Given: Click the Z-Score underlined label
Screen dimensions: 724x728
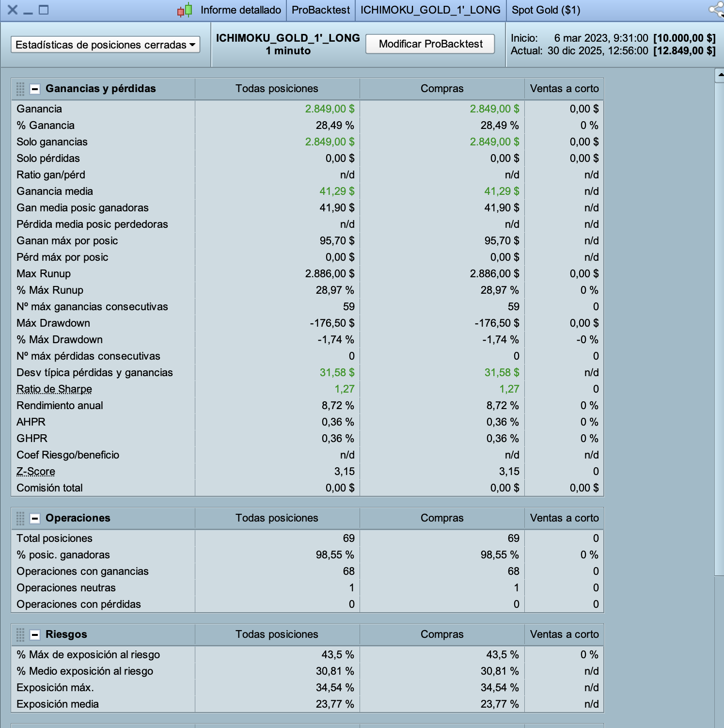Looking at the screenshot, I should point(36,472).
